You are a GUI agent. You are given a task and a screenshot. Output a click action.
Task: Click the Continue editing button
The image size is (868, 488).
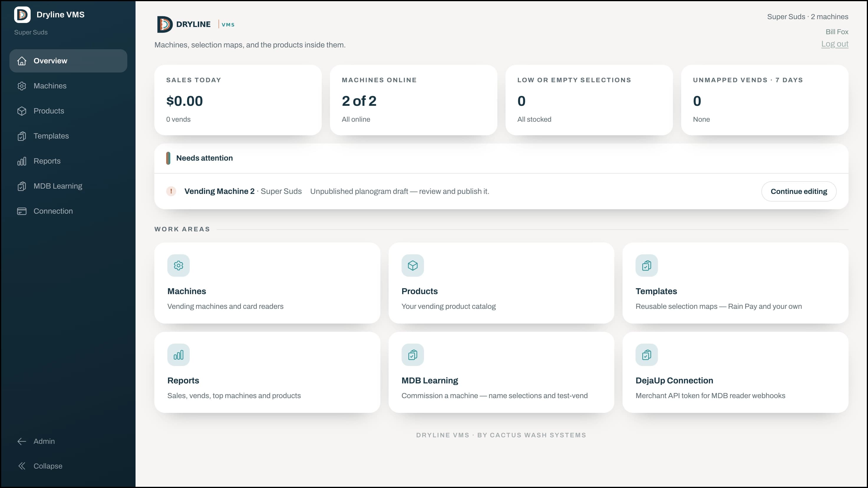pos(799,192)
